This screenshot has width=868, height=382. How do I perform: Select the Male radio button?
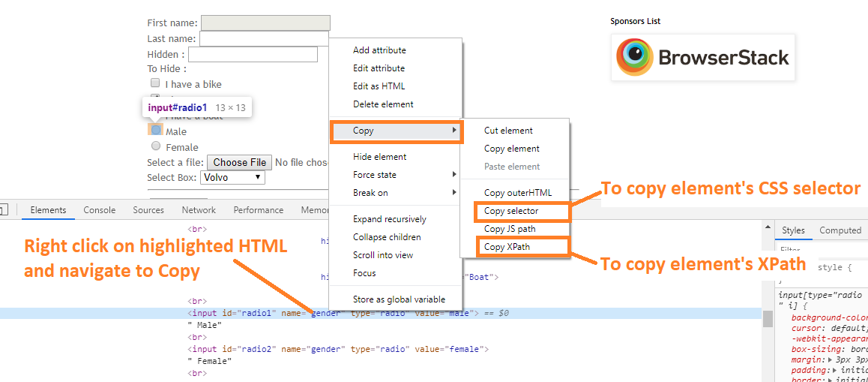click(156, 130)
